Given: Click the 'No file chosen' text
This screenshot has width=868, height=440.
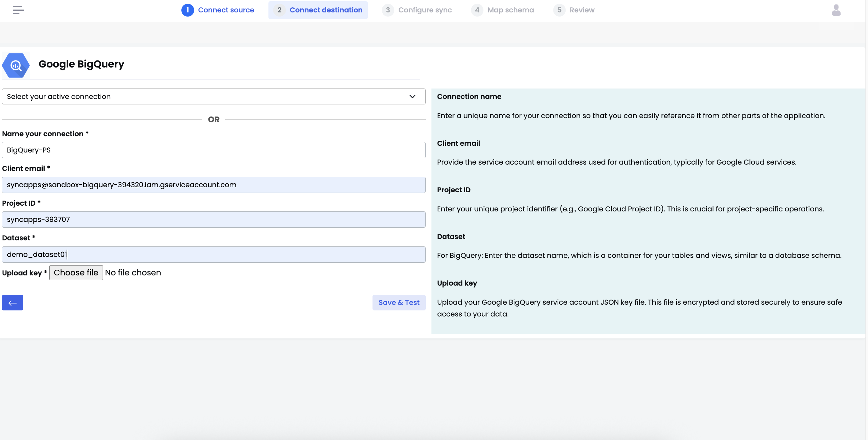Looking at the screenshot, I should point(133,273).
